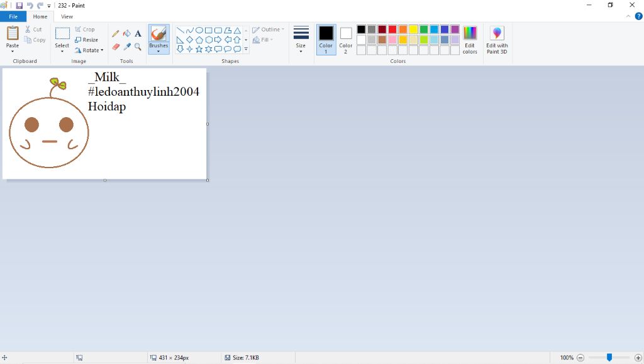Screen dimensions: 644x364
Task: Select the Pencil tool
Action: tap(116, 34)
